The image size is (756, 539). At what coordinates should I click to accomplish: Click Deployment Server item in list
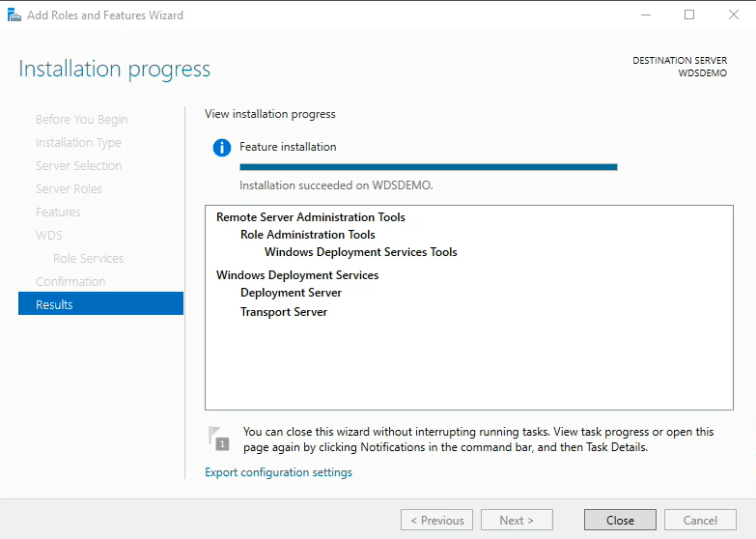[x=291, y=293]
